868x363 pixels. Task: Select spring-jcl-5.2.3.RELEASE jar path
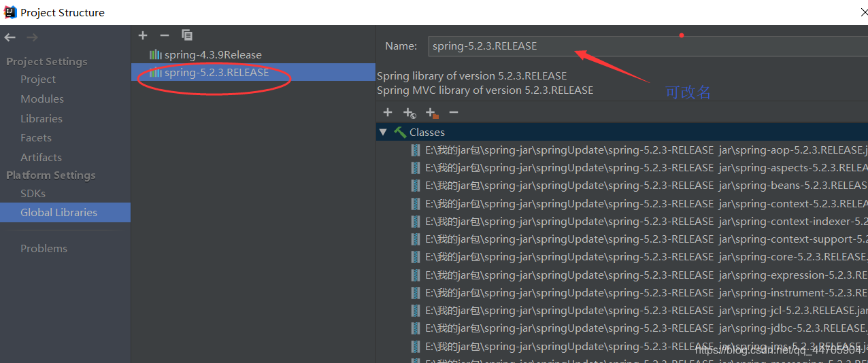tap(646, 310)
